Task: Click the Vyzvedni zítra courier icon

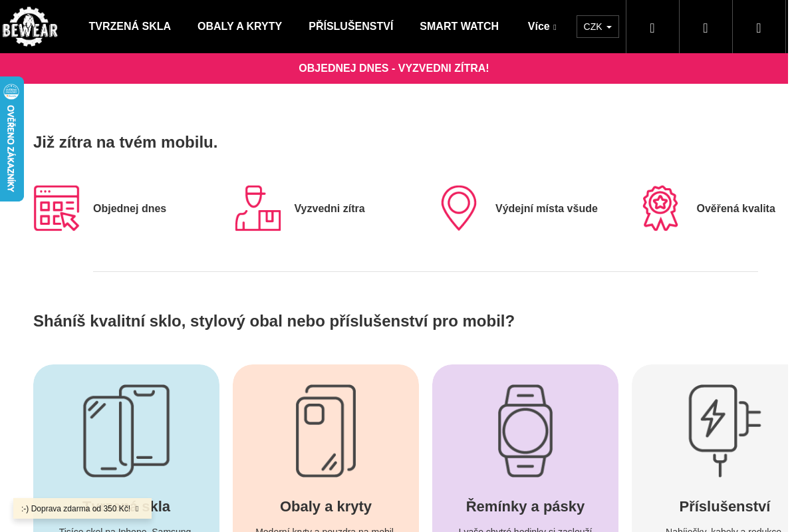Action: click(258, 208)
